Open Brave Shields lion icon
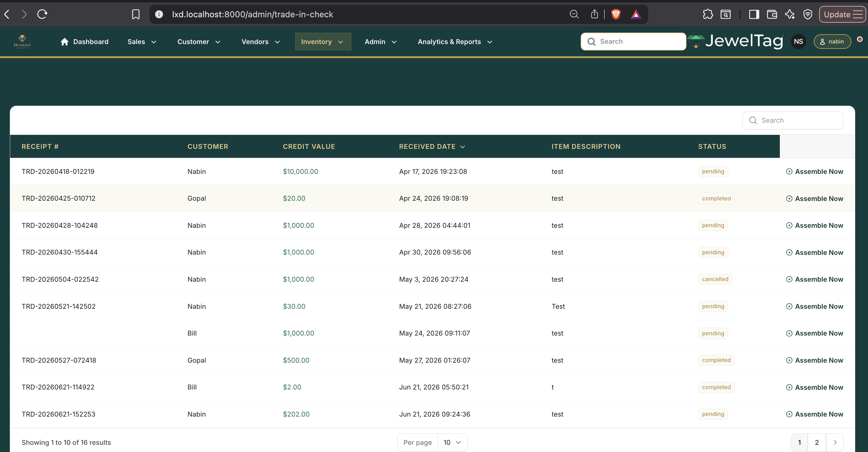The image size is (868, 452). coord(616,14)
